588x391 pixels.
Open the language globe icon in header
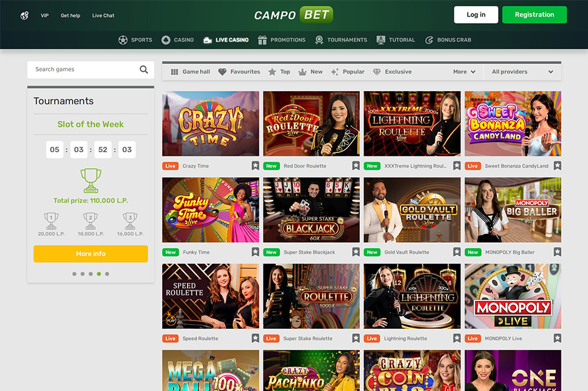(x=24, y=15)
